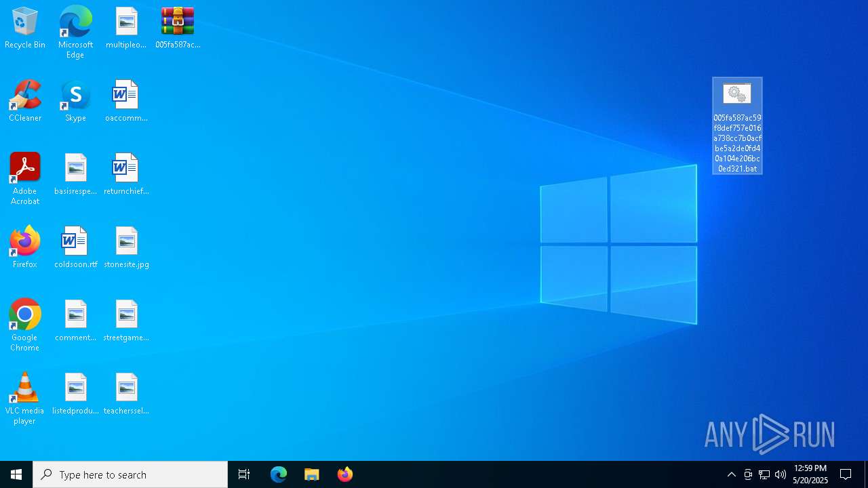This screenshot has width=868, height=488.
Task: Select the 005fa587ac59...0ed321.bat batch file
Action: (x=737, y=126)
